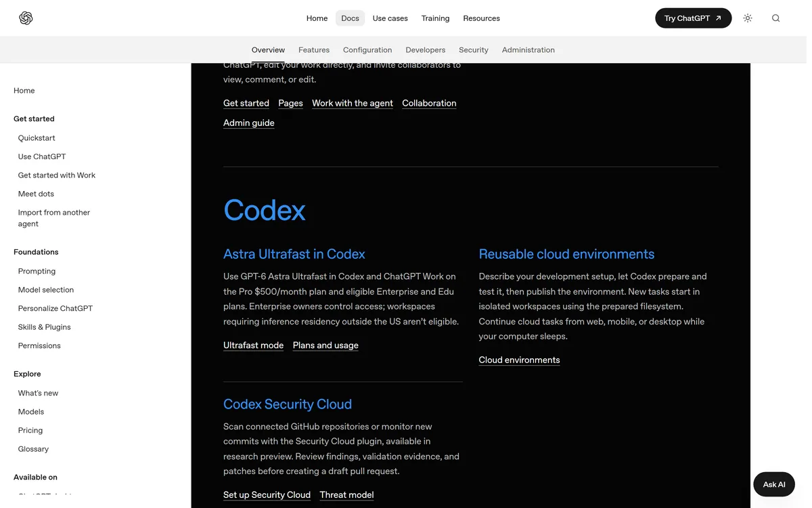This screenshot has height=508, width=812.
Task: Open the Collaboration link
Action: click(429, 103)
